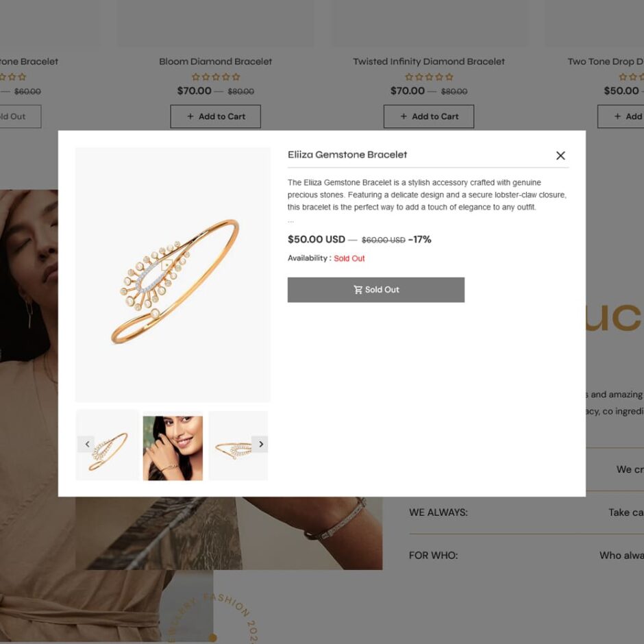Open Twisted Infinity Diamond Bracelet product link
Viewport: 644px width, 644px height.
[428, 61]
